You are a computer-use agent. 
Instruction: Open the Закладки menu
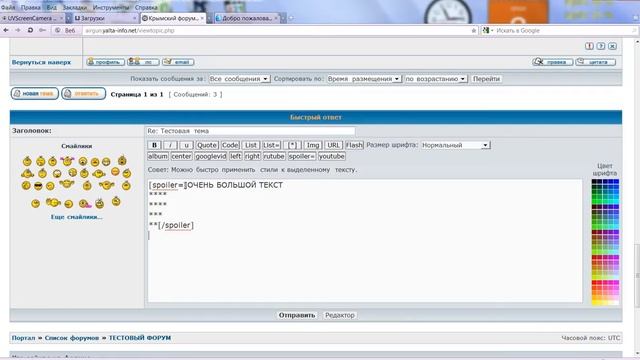tap(75, 7)
